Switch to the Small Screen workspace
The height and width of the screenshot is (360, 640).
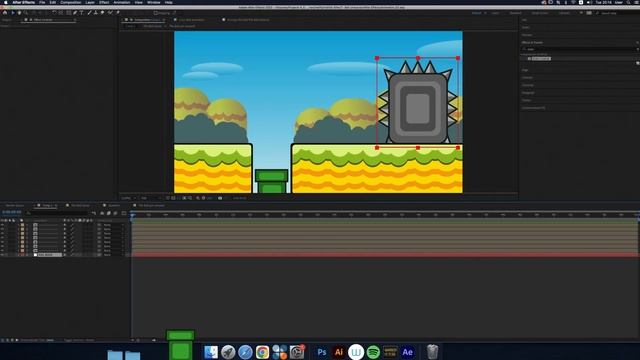click(540, 13)
